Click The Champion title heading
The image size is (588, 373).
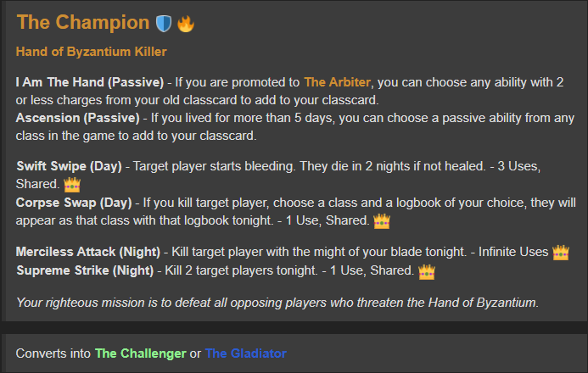coord(83,23)
